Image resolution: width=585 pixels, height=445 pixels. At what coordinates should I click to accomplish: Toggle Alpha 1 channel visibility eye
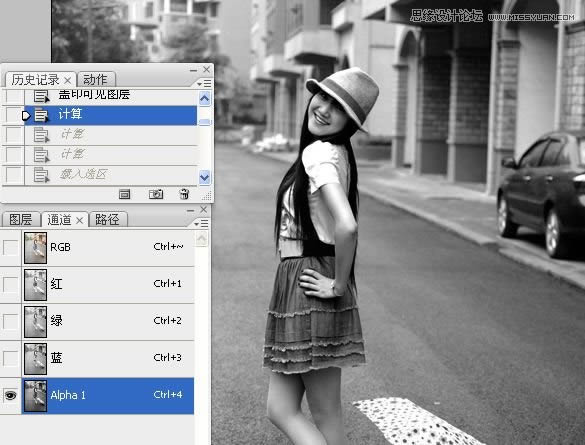10,395
